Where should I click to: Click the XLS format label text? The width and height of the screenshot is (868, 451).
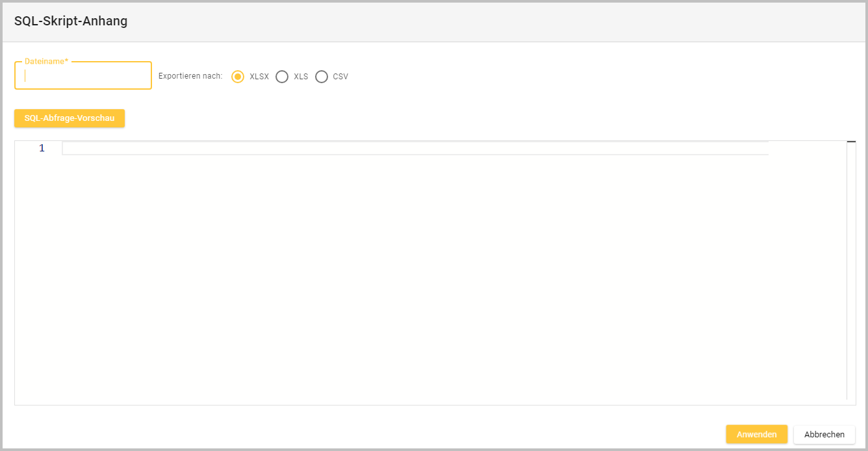pos(301,77)
